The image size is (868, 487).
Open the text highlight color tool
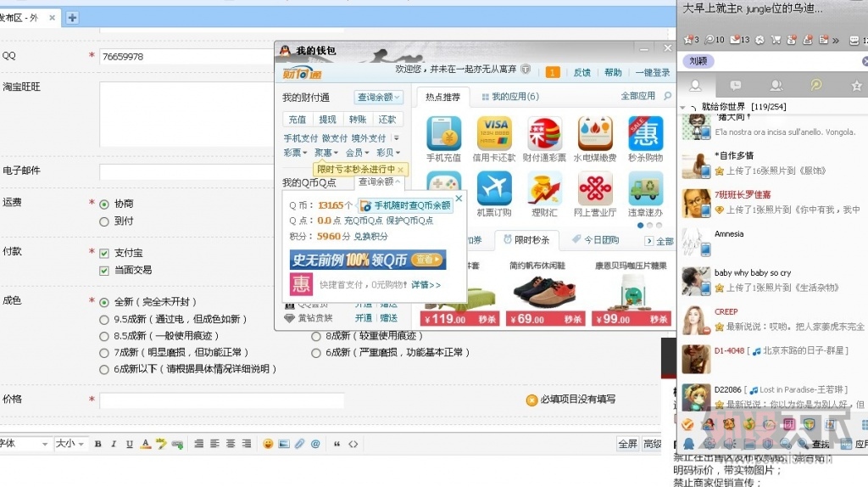click(161, 444)
